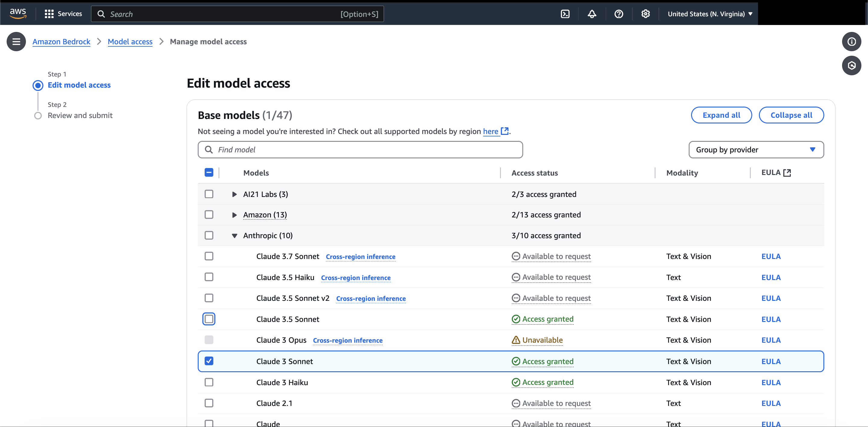
Task: Open EULA link for Claude 3 Haiku
Action: point(771,382)
